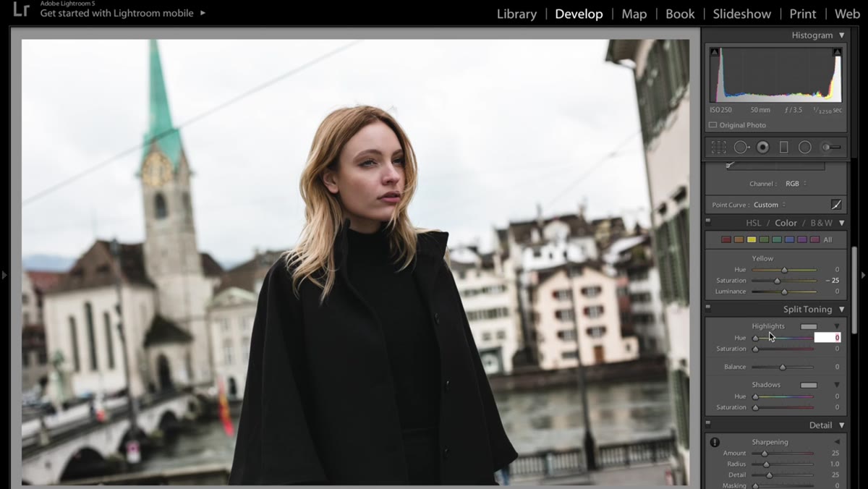The image size is (868, 489).
Task: Select the purple color swatch
Action: tap(802, 239)
